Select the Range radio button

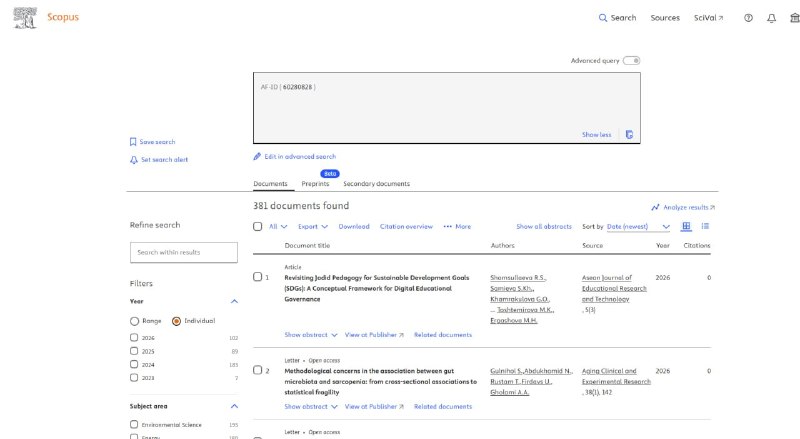[x=134, y=321]
